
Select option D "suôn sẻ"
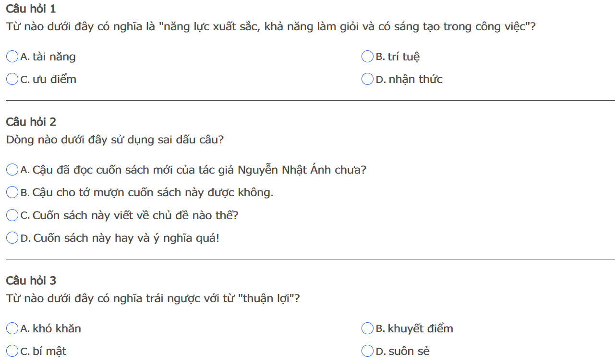367,351
